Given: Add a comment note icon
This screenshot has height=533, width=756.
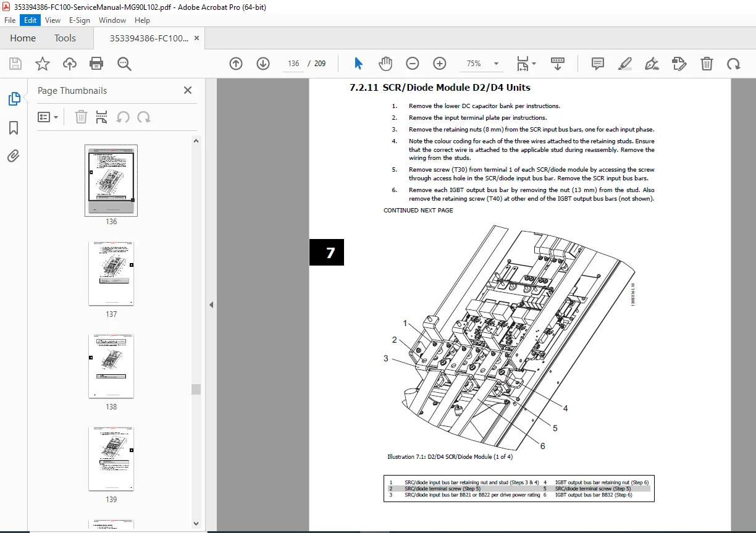Looking at the screenshot, I should click(597, 64).
